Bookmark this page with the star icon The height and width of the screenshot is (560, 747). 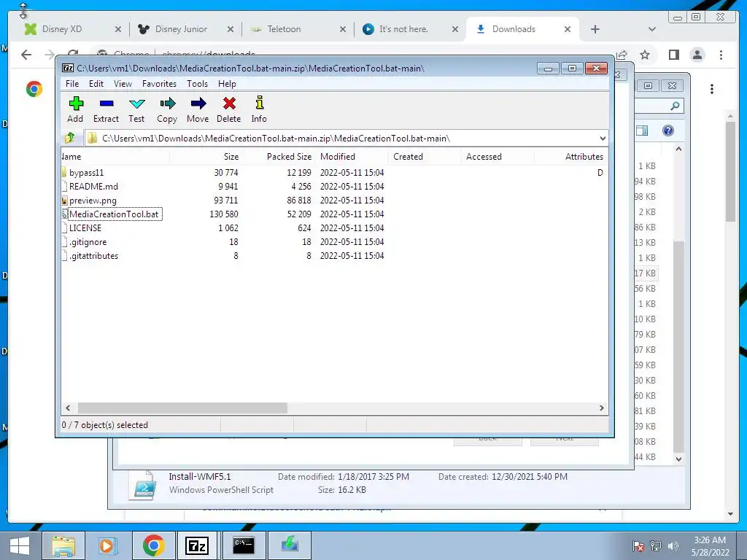coord(645,55)
